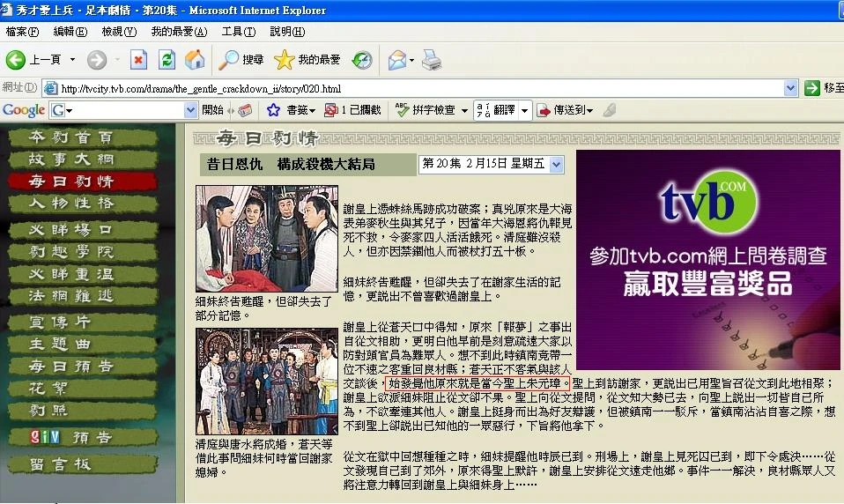
Task: Open 火睇重溫 sidebar link
Action: (x=83, y=273)
